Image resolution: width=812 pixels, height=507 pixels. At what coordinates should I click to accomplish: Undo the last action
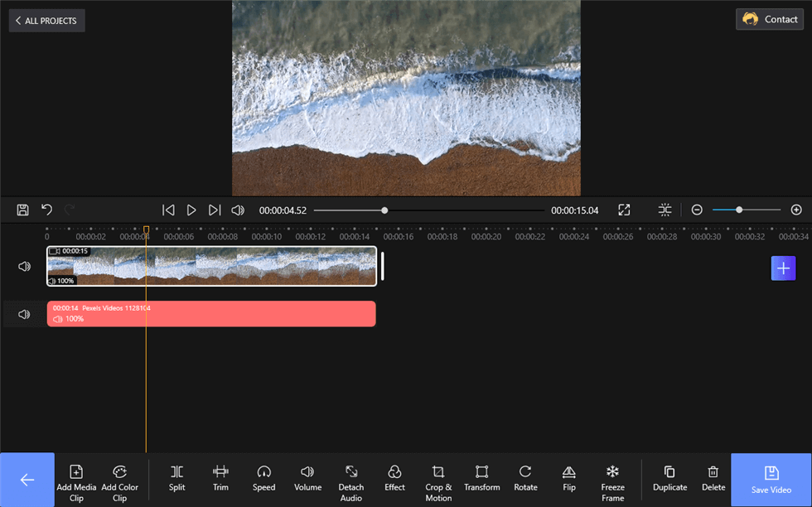[46, 210]
